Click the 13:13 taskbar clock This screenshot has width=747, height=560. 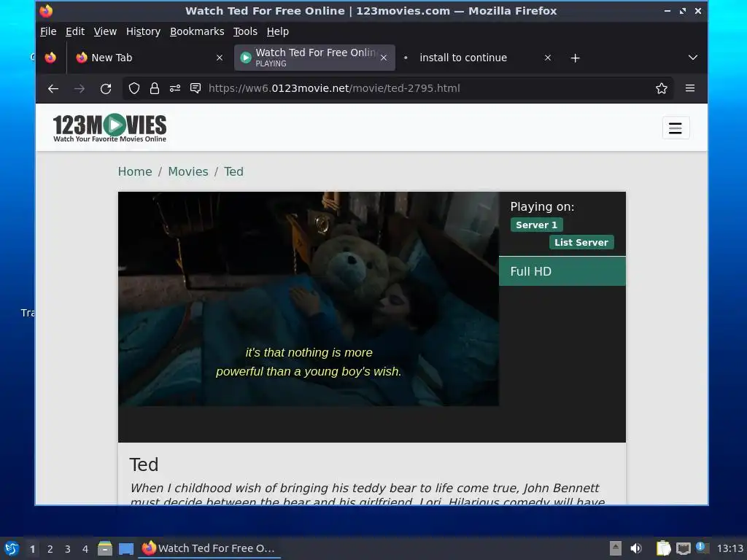729,548
